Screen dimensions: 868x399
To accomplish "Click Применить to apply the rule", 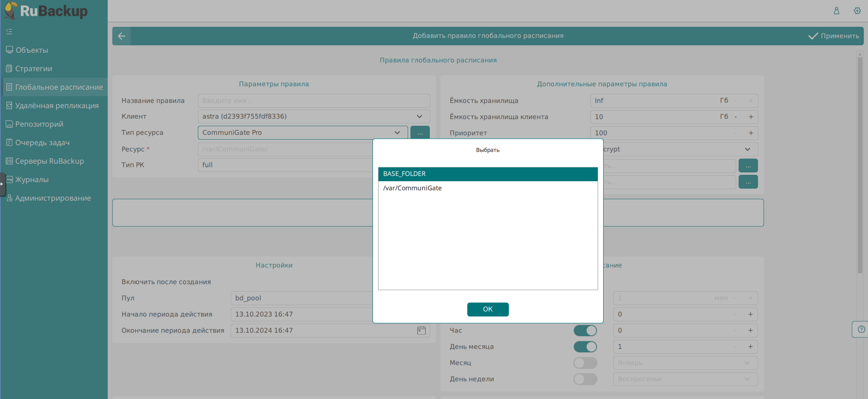I will point(834,36).
